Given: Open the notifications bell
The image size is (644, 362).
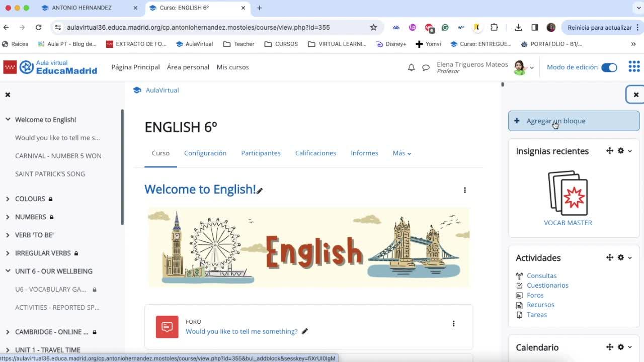Looking at the screenshot, I should pos(411,67).
